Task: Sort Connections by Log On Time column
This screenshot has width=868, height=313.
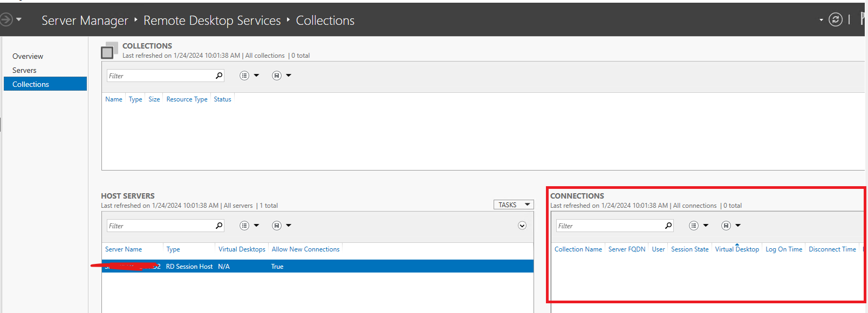Action: [x=784, y=249]
